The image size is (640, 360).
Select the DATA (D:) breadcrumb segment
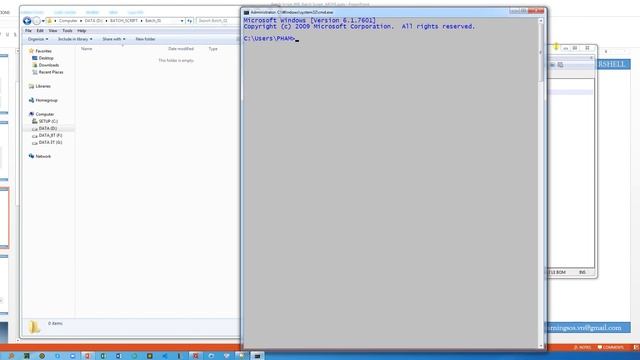(x=93, y=20)
